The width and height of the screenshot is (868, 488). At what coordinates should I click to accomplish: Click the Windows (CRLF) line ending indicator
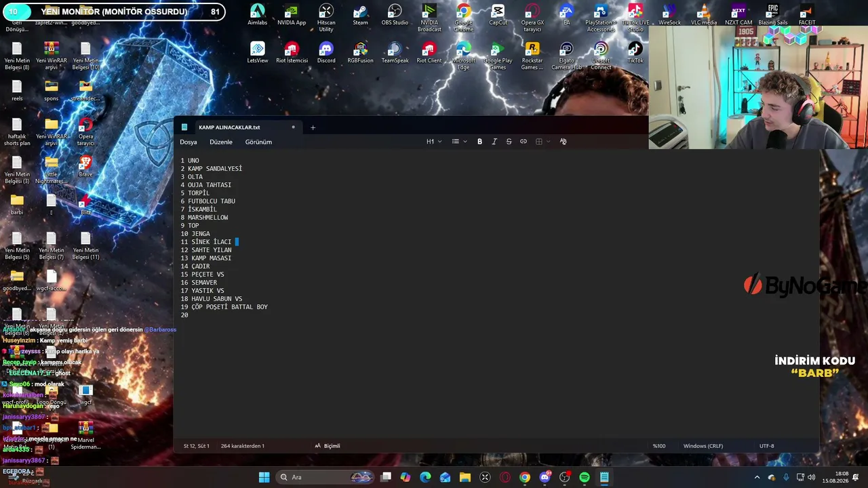pos(703,446)
